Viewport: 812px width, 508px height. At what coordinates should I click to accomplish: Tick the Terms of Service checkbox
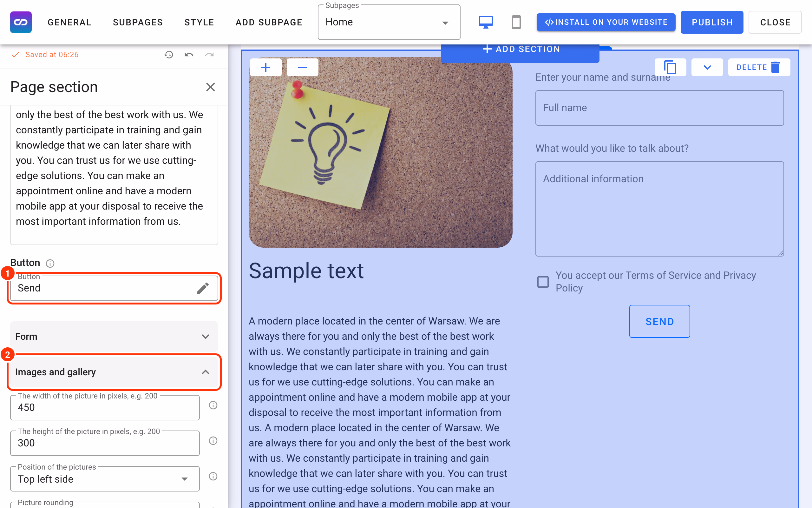(543, 282)
